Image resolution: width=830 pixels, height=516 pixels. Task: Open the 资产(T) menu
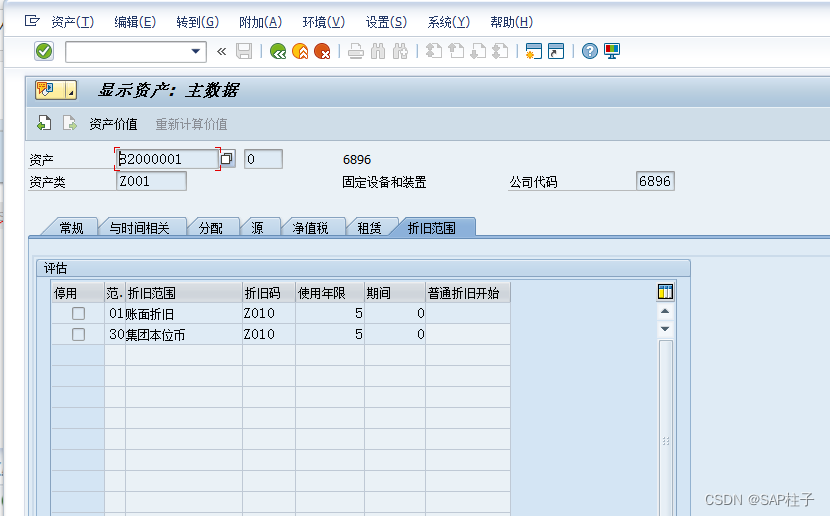tap(73, 22)
